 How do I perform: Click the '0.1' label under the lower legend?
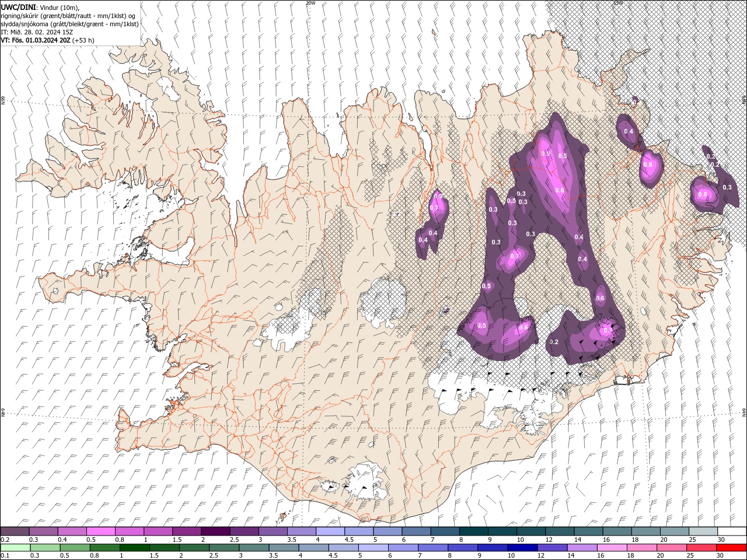(5, 556)
